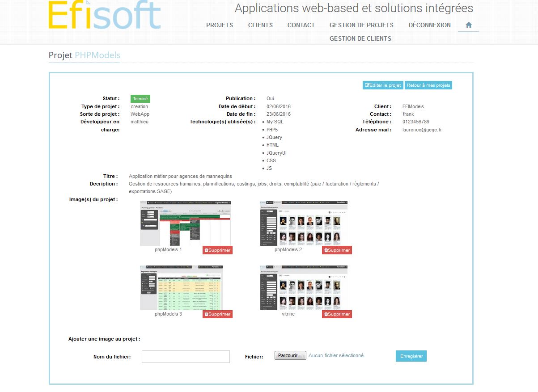Click the Efisoft logo

coord(104,16)
